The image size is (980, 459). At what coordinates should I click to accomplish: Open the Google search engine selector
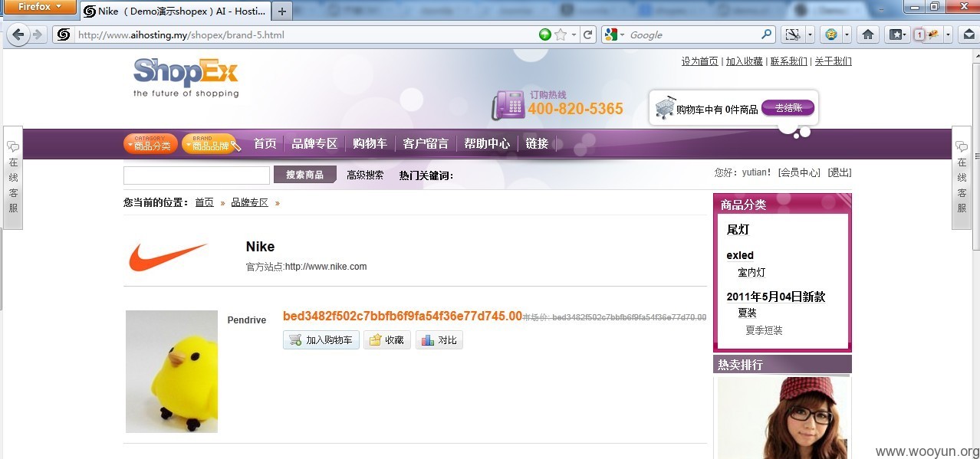614,34
